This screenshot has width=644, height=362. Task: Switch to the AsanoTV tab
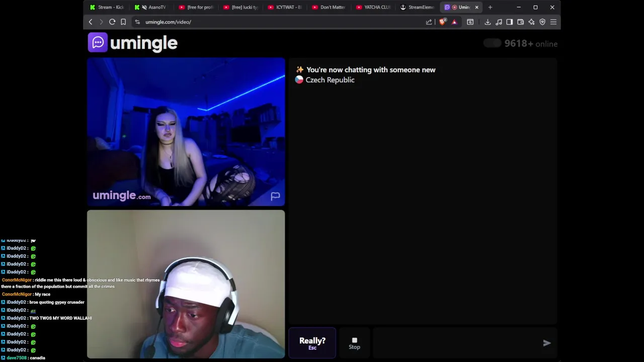tap(151, 7)
